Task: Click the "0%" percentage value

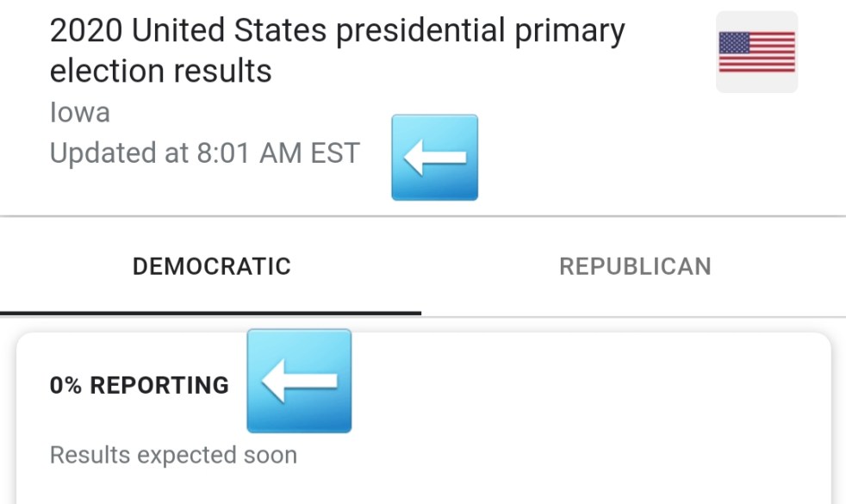Action: tap(65, 385)
